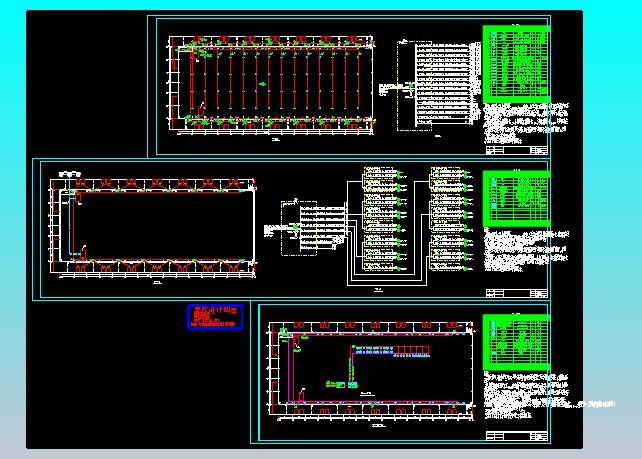
Task: Click the yellow dashed panel box in top sheet
Action: [x=414, y=86]
